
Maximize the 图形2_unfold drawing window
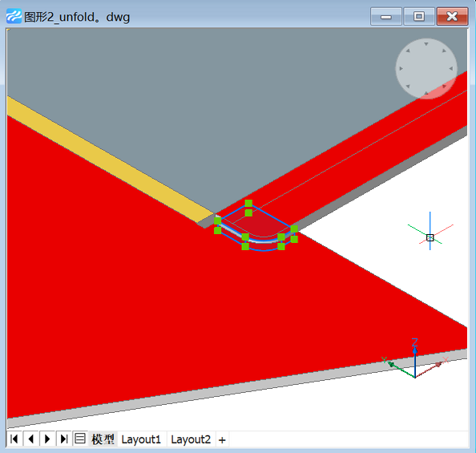(x=419, y=16)
